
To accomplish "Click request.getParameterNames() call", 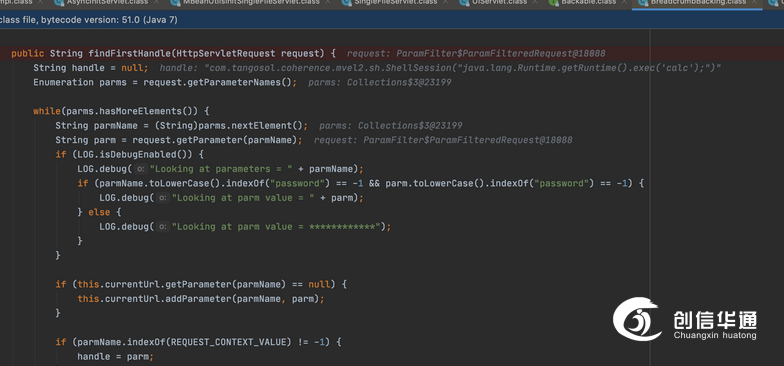I will (x=217, y=82).
